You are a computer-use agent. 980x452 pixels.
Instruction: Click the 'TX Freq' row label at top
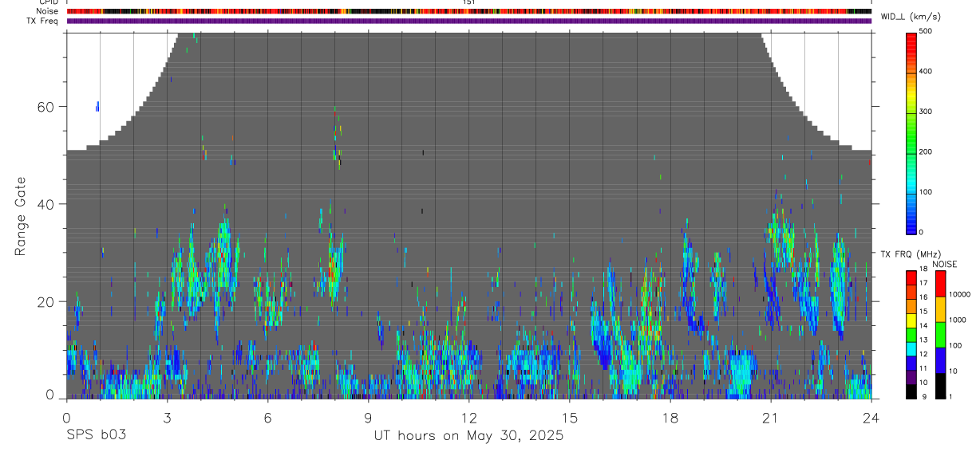coord(43,21)
